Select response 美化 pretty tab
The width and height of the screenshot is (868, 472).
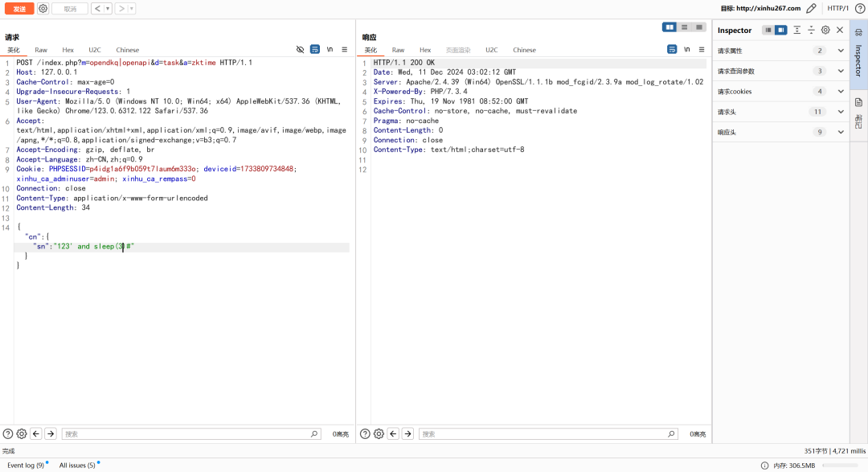(x=371, y=50)
